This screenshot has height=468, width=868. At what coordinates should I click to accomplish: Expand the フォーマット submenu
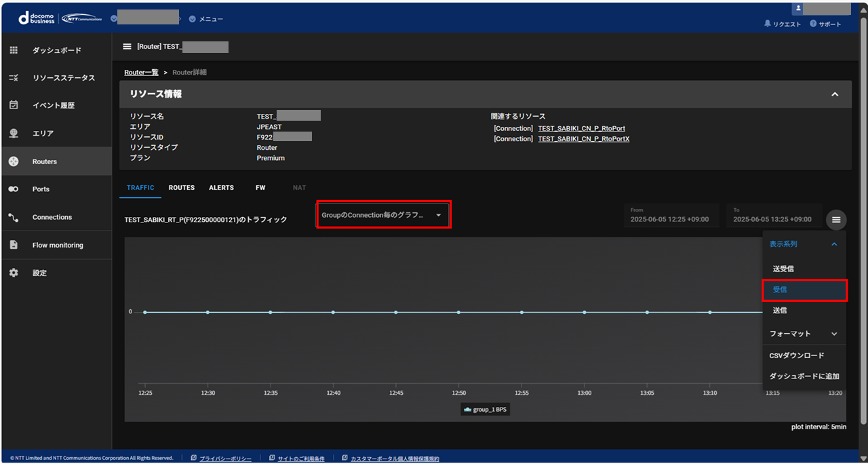804,334
